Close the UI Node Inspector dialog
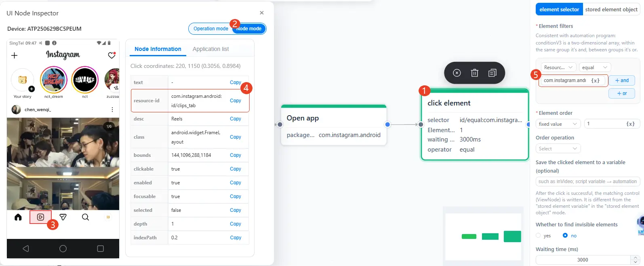644x266 pixels. pyautogui.click(x=262, y=13)
